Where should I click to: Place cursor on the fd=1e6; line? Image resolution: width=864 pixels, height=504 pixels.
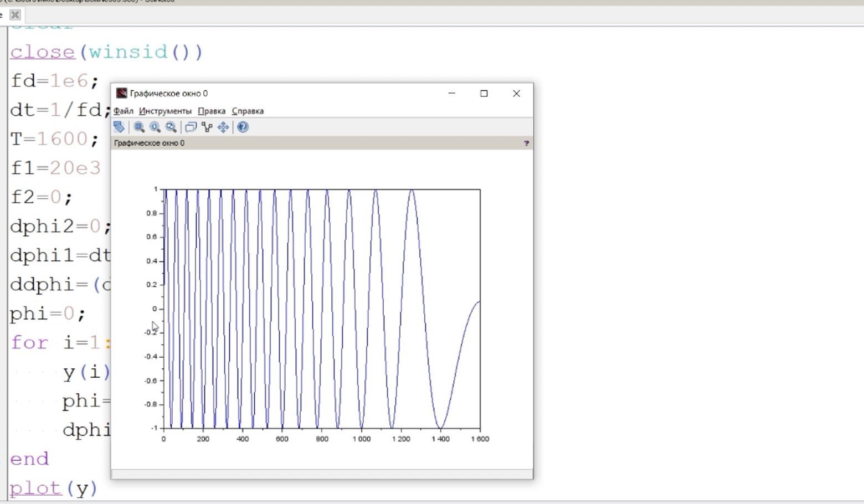coord(55,81)
